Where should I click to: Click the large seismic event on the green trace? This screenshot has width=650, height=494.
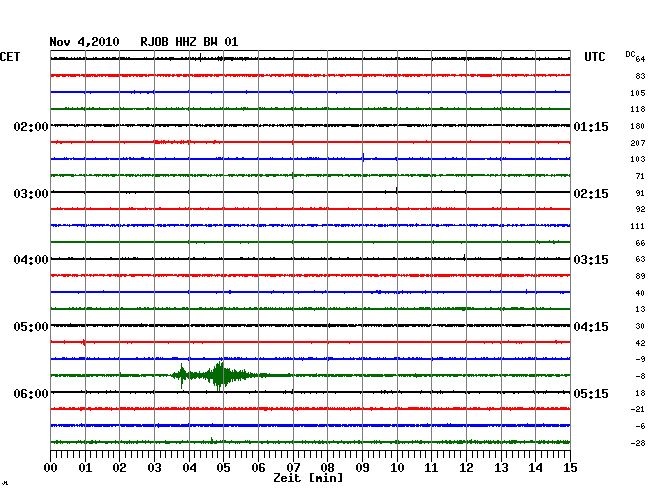220,375
